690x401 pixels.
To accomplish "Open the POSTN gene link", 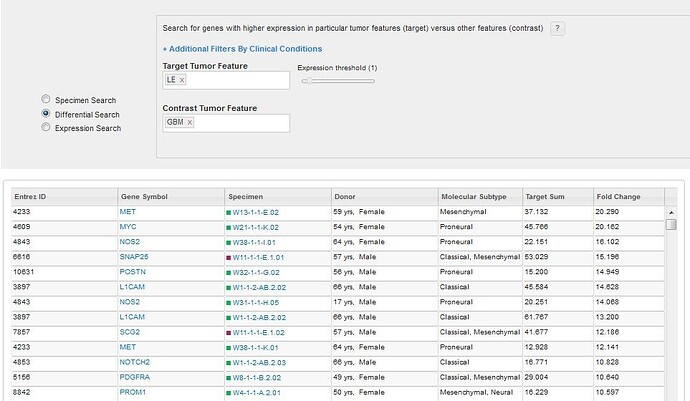I will coord(132,272).
